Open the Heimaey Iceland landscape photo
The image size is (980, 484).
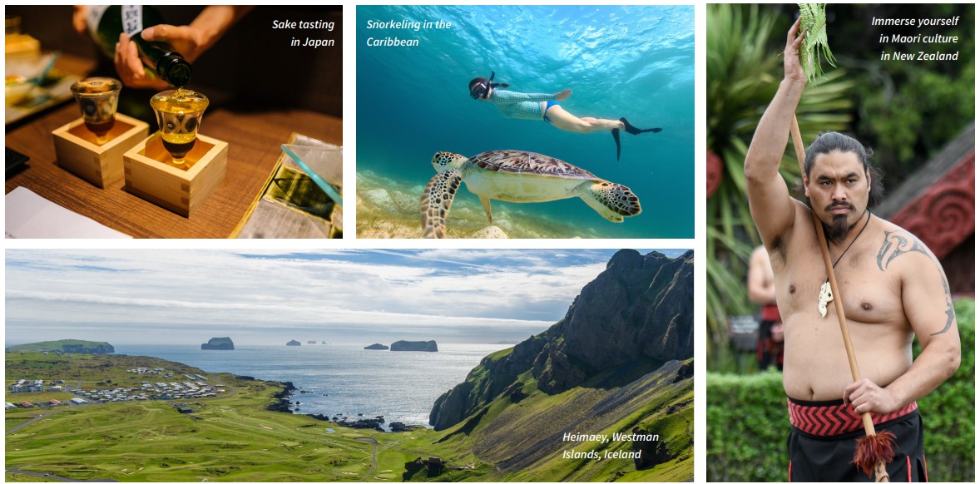click(x=349, y=365)
